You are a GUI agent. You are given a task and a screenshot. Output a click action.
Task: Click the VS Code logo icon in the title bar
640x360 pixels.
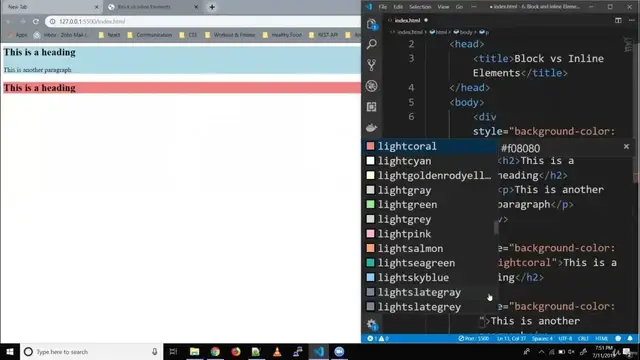click(x=369, y=7)
